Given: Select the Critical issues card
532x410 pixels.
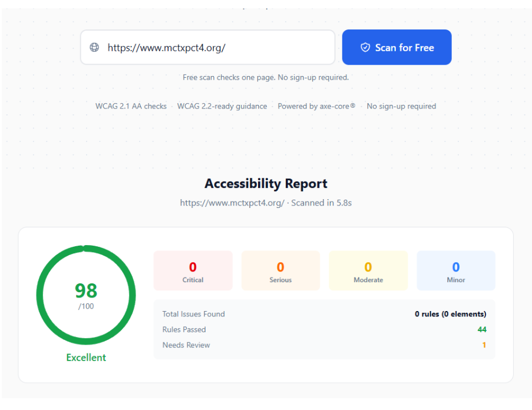Looking at the screenshot, I should point(193,270).
